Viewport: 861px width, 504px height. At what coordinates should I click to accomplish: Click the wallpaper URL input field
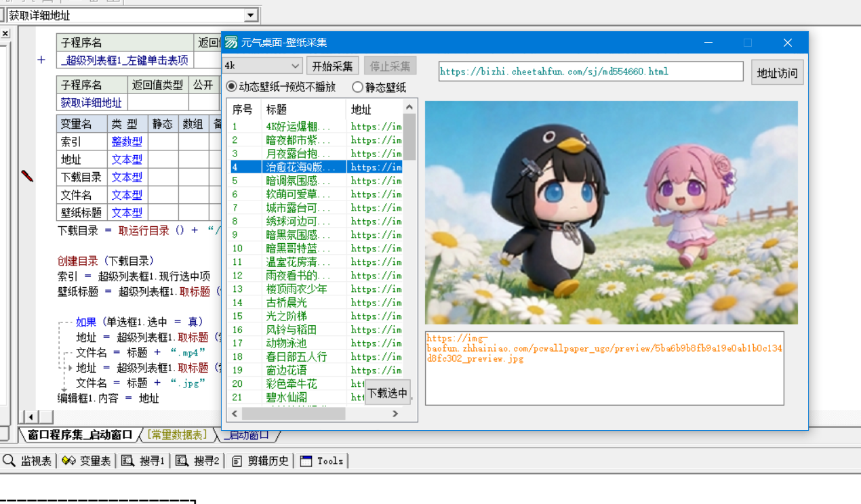click(x=591, y=71)
